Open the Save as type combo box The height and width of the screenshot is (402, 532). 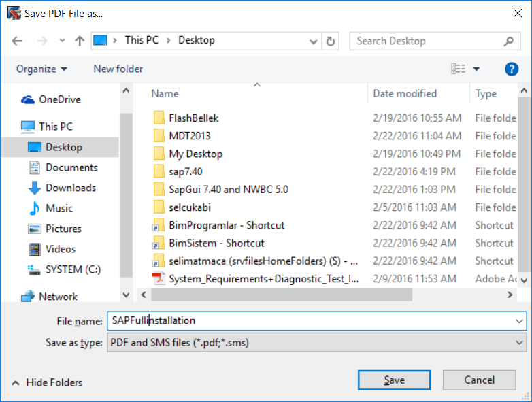coord(317,342)
